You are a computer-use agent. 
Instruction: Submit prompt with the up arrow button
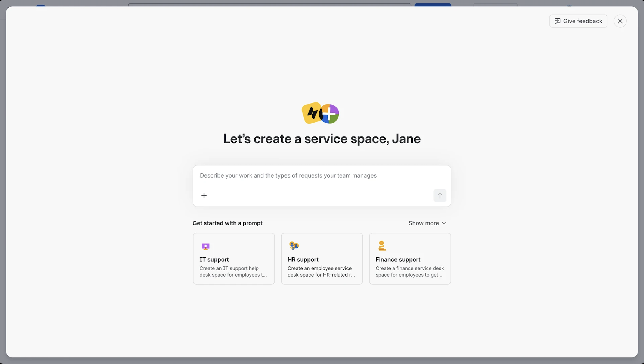440,195
